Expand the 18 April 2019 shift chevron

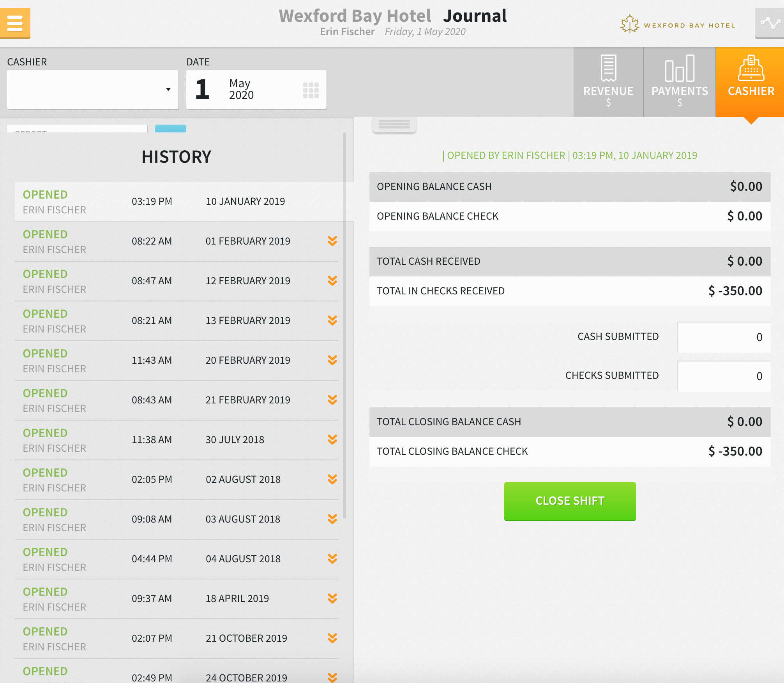(332, 599)
